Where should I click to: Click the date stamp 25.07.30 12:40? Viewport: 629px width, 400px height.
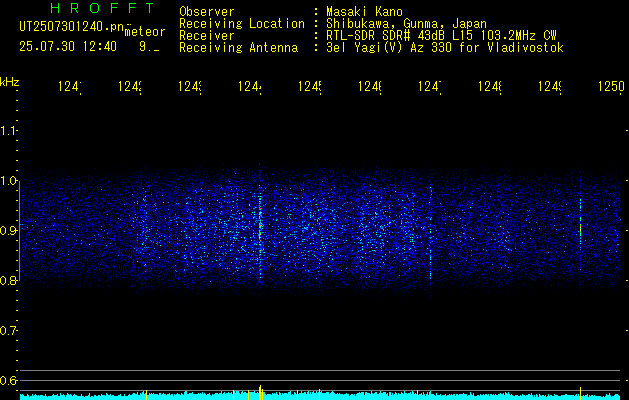tap(68, 47)
